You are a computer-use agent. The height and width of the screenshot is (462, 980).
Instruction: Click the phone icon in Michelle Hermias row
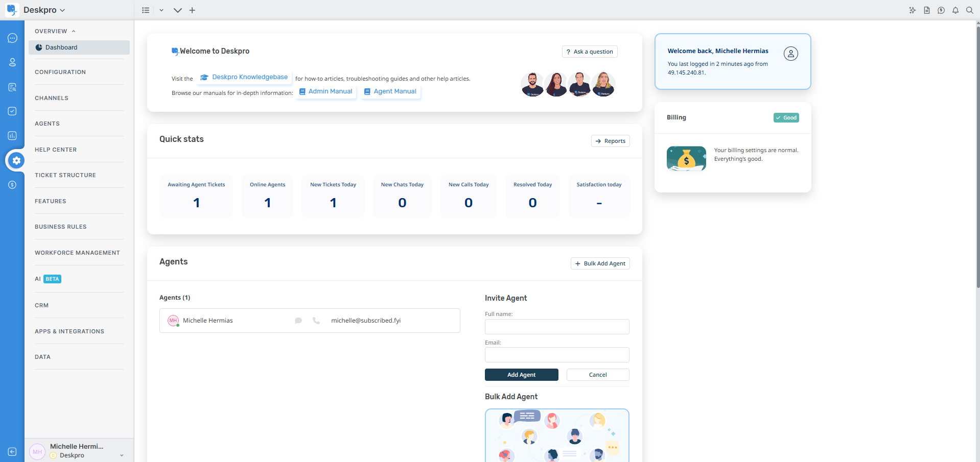pos(316,321)
